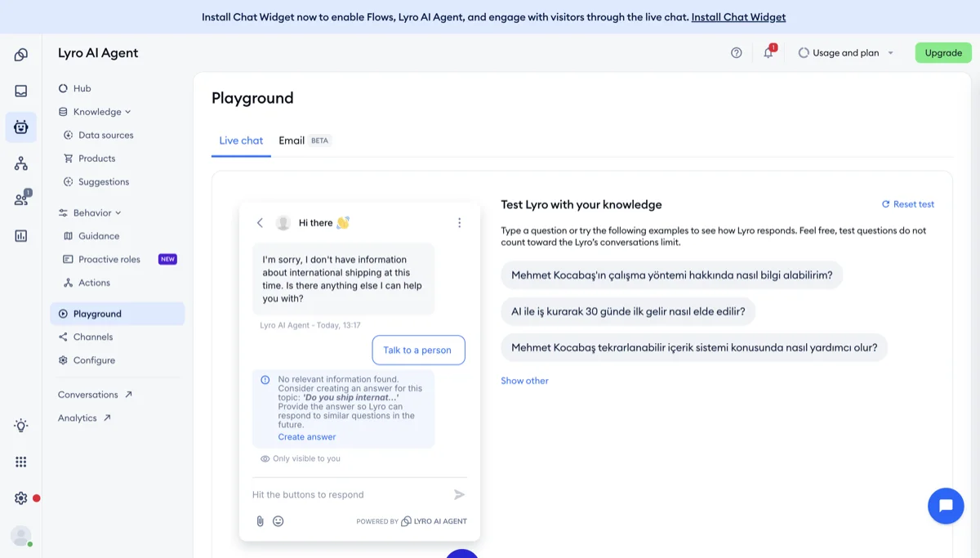The height and width of the screenshot is (558, 980).
Task: Click the back arrow in chat header
Action: [x=260, y=223]
